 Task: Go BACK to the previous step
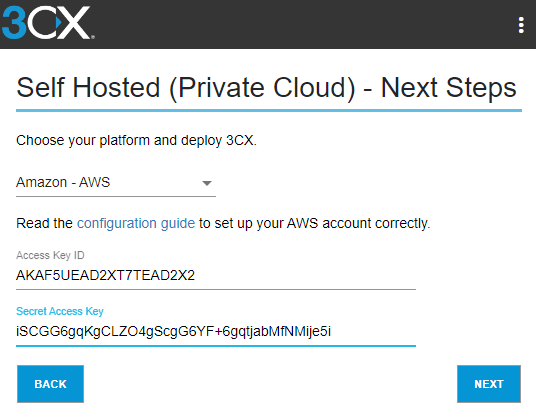click(x=51, y=384)
